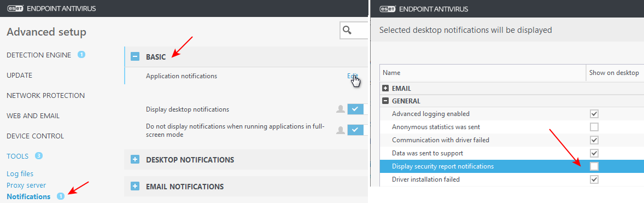The height and width of the screenshot is (203, 644).
Task: Collapse the BASIC section
Action: click(x=135, y=57)
